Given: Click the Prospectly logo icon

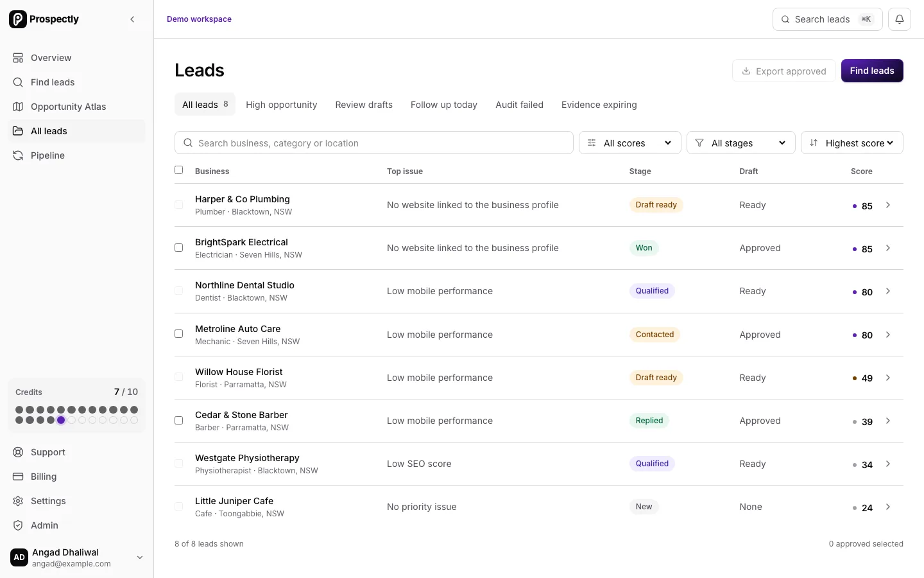Looking at the screenshot, I should pos(18,19).
